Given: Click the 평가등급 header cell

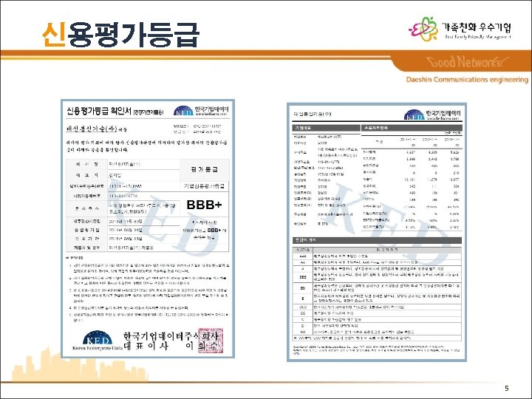Looking at the screenshot, I should point(204,169).
